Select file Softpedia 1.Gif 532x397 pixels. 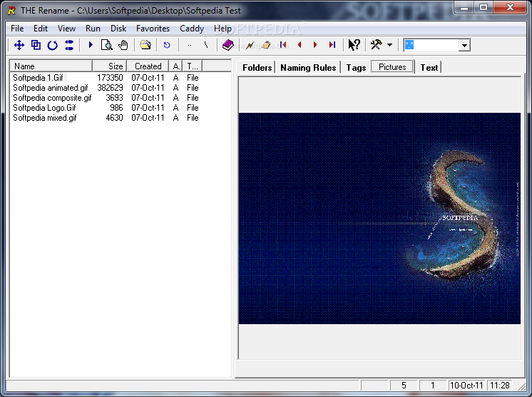[38, 78]
